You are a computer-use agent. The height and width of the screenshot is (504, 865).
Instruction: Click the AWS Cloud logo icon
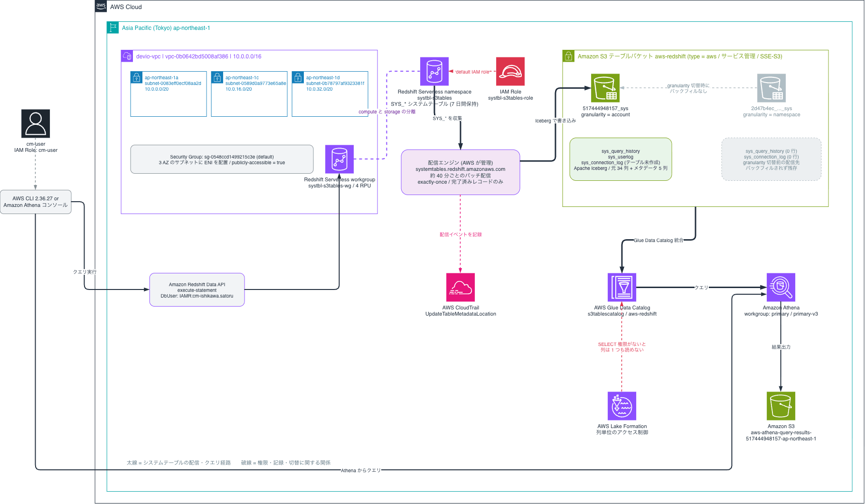pos(101,6)
